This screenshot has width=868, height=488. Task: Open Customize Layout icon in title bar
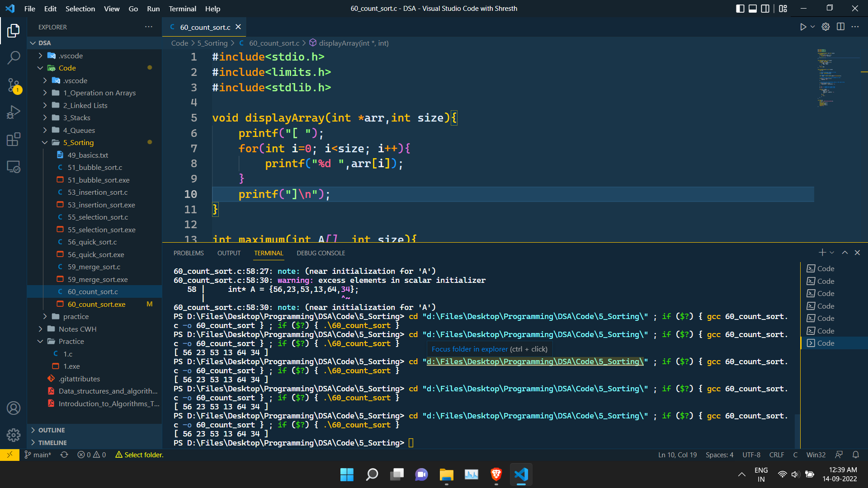click(783, 9)
